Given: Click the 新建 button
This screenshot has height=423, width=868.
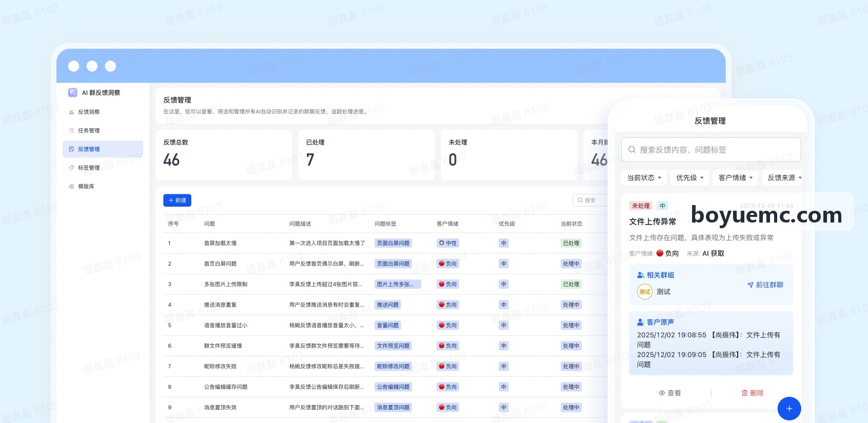Looking at the screenshot, I should 177,200.
